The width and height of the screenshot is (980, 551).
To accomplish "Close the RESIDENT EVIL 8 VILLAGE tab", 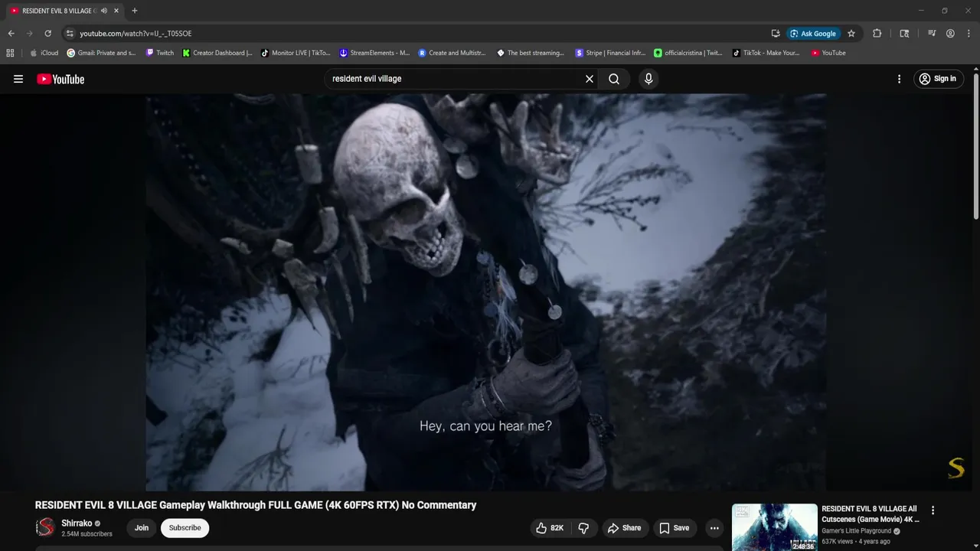I will coord(116,11).
